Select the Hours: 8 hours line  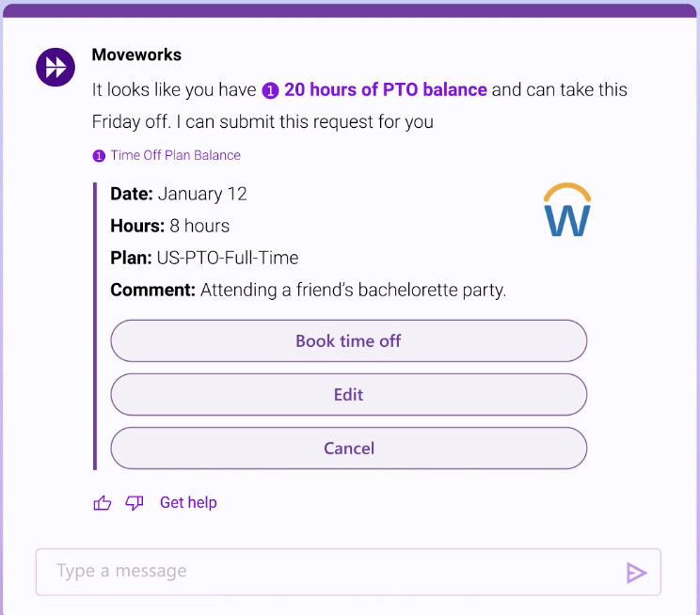click(x=169, y=226)
